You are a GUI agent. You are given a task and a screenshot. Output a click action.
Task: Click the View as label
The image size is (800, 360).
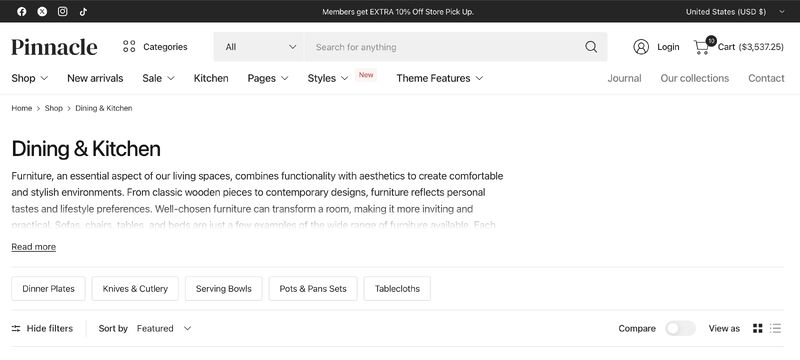[x=724, y=328]
